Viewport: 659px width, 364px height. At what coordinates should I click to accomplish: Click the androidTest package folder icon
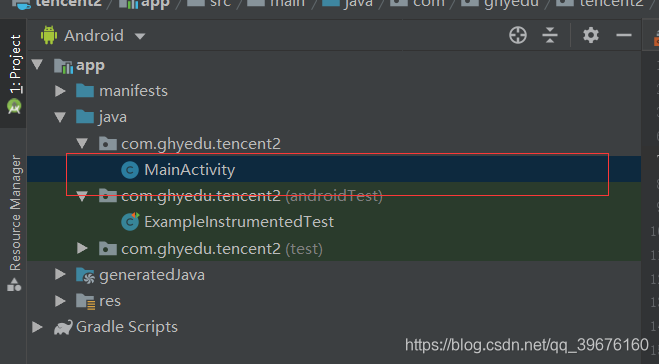pyautogui.click(x=108, y=195)
